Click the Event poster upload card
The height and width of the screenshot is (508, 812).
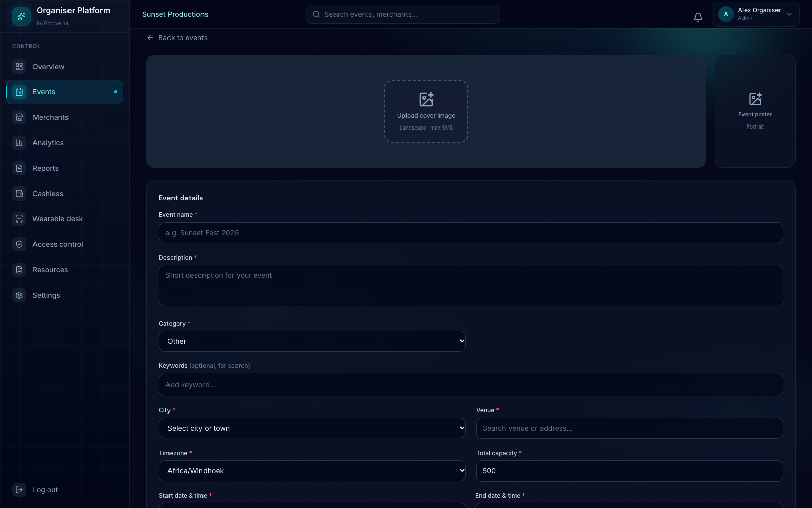755,111
